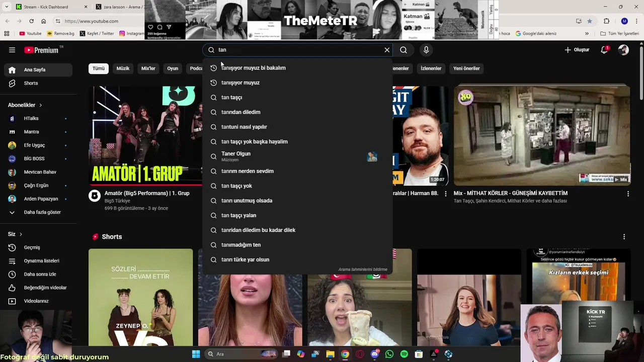Viewport: 644px width, 362px height.
Task: Go to Ana Sayfa in sidebar
Action: 38,70
